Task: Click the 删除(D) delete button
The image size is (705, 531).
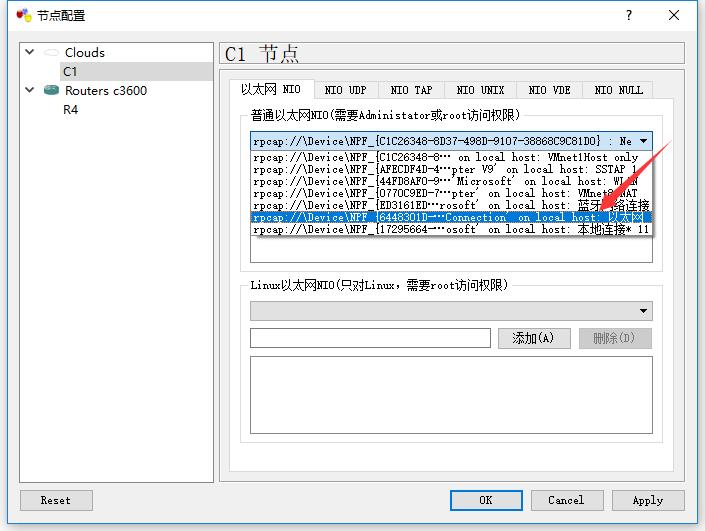Action: coord(615,338)
